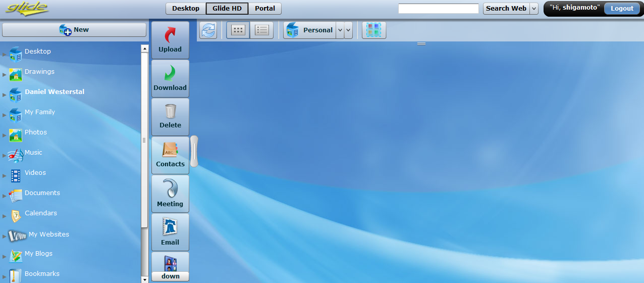Open the first arrow next to Personal
This screenshot has width=644, height=283.
click(340, 30)
